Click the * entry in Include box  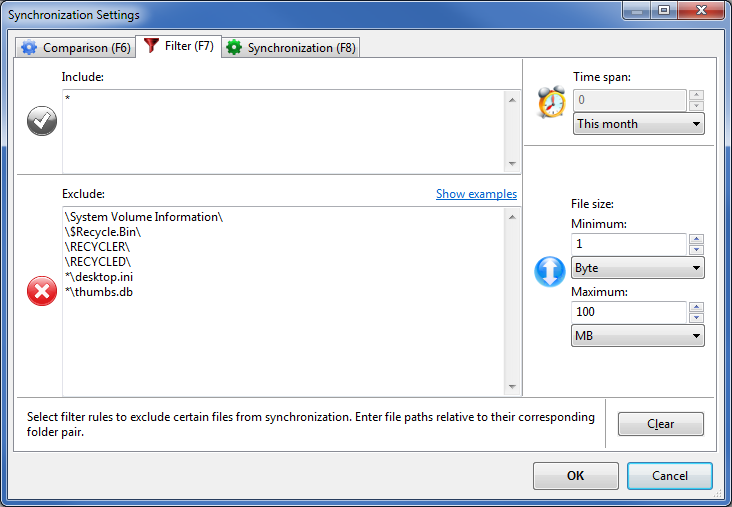coord(68,99)
